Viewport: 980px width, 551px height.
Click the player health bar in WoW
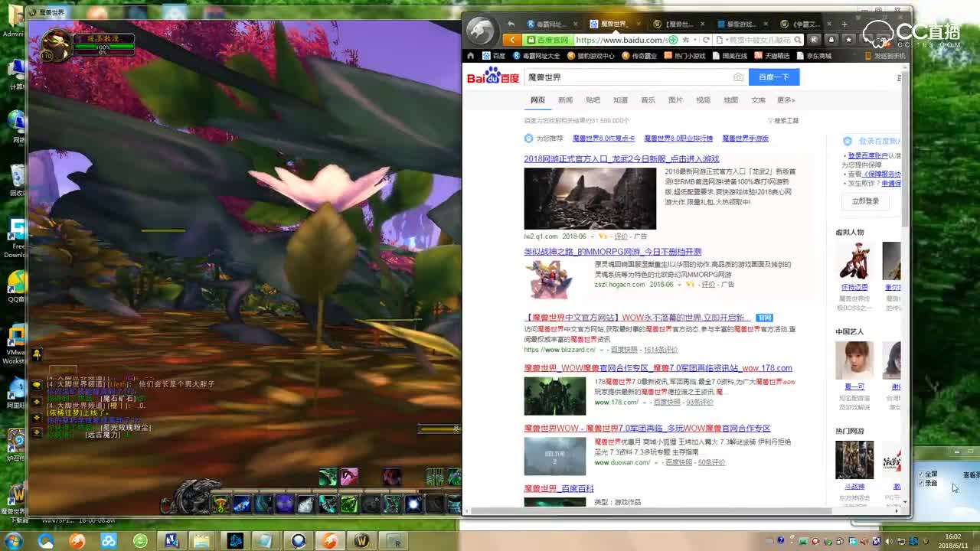(103, 47)
